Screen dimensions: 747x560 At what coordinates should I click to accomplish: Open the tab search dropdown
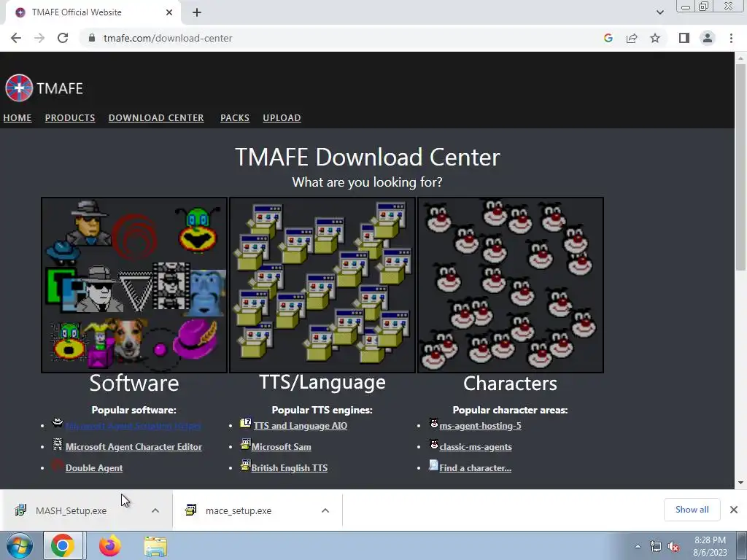(x=659, y=12)
